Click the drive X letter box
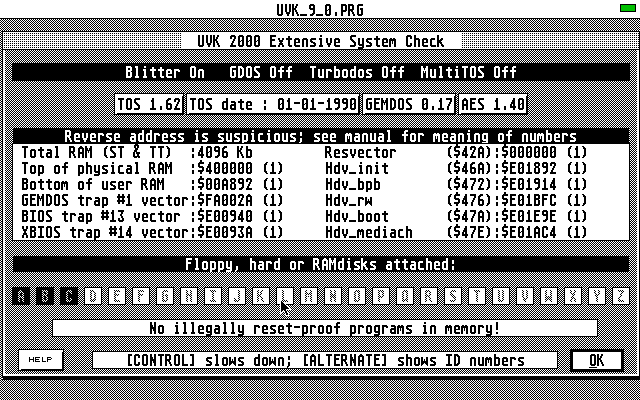The height and width of the screenshot is (400, 640). [x=573, y=296]
